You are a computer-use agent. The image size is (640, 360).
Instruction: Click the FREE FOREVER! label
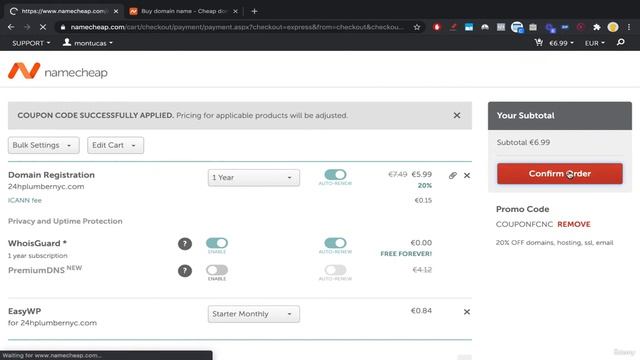[406, 253]
